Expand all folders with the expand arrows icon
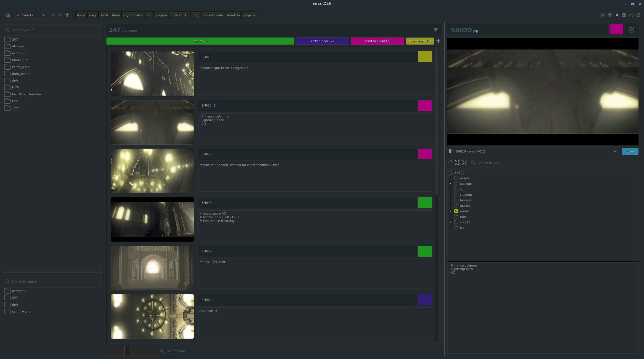644x359 pixels. click(457, 163)
